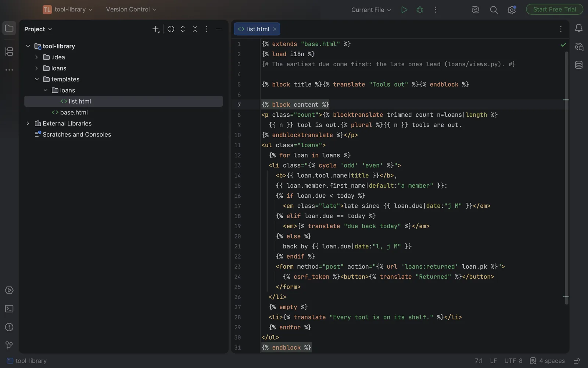Show more tool windows ellipsis
The height and width of the screenshot is (368, 588).
coord(9,70)
